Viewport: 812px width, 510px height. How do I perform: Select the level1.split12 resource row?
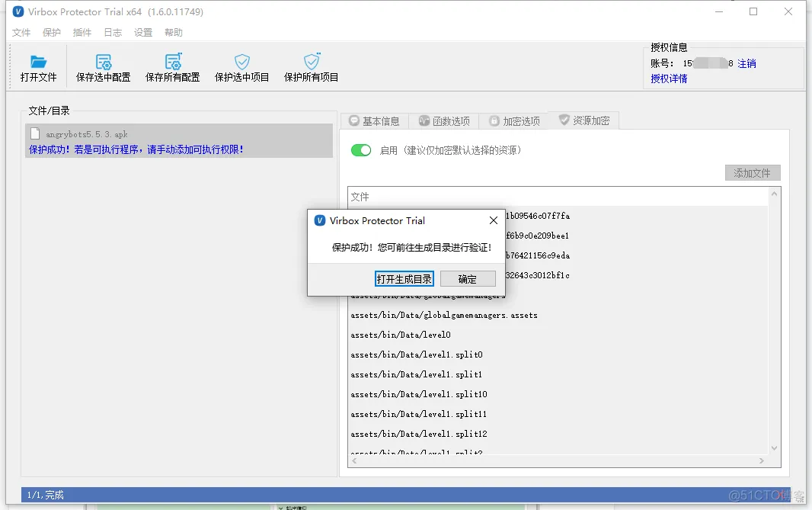[558, 434]
